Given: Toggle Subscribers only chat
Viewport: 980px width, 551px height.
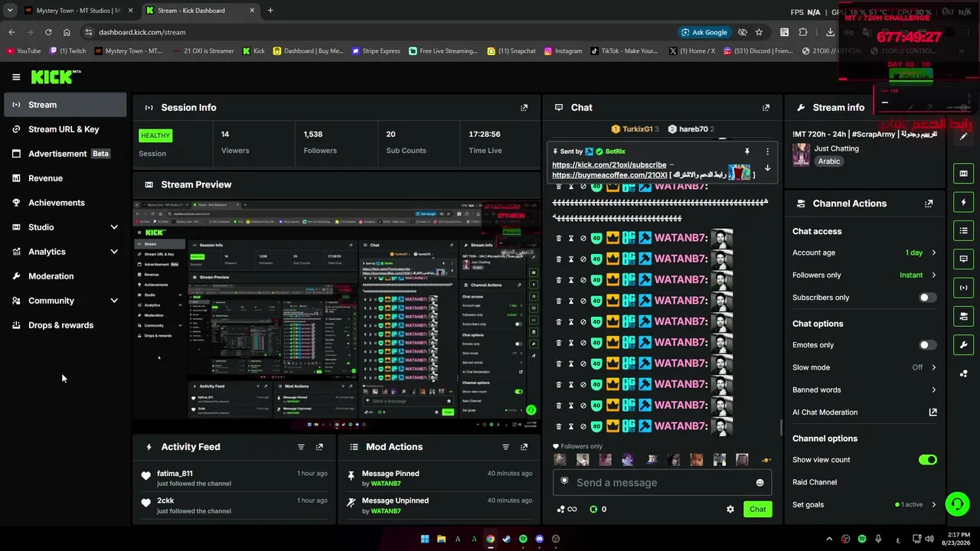Looking at the screenshot, I should [927, 298].
